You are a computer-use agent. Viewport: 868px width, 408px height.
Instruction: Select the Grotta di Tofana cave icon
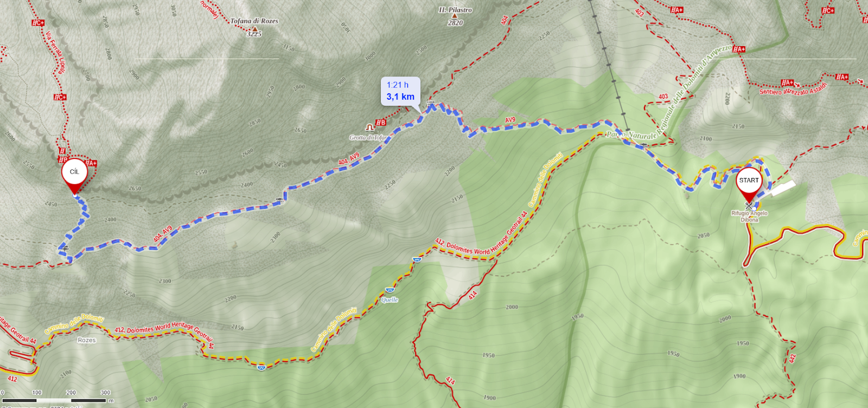[x=369, y=127]
